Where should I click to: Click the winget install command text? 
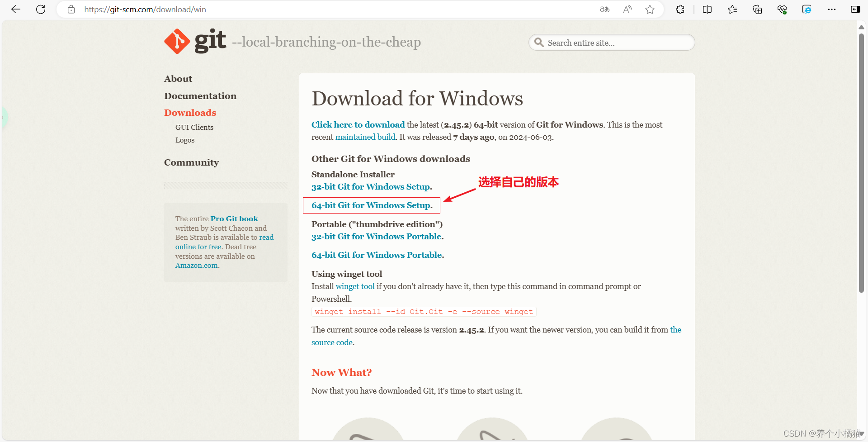(424, 312)
